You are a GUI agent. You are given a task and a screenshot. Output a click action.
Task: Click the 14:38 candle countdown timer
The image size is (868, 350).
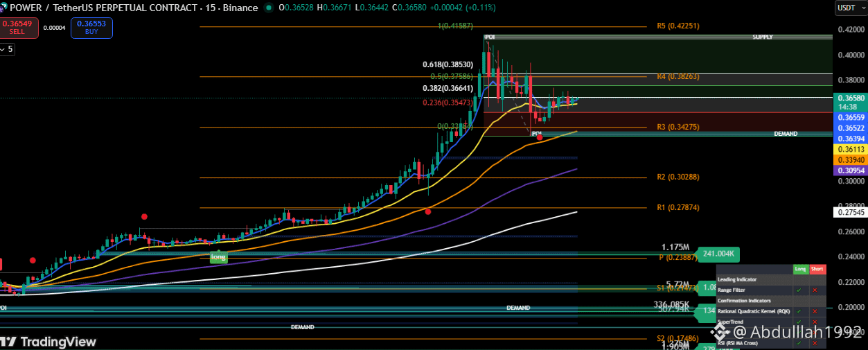pos(847,107)
